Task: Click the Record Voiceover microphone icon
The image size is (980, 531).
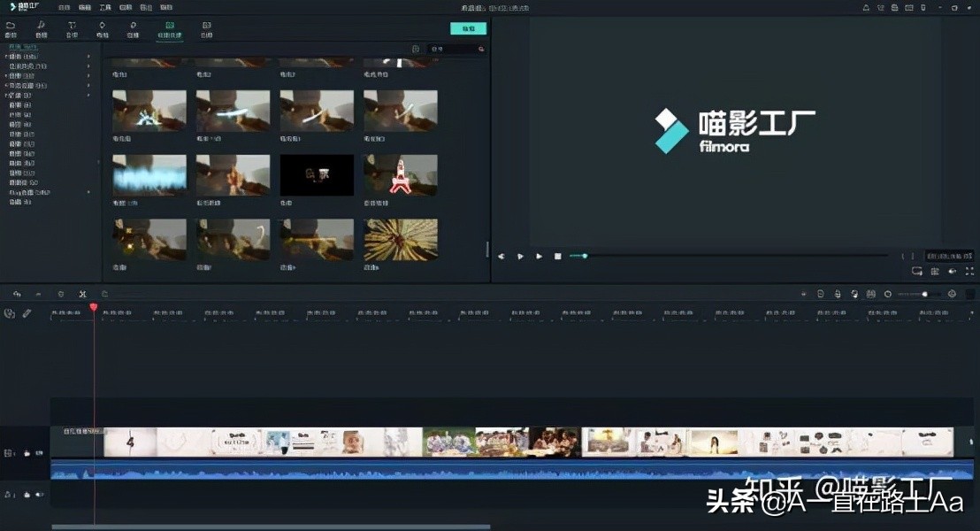Action: [x=838, y=294]
